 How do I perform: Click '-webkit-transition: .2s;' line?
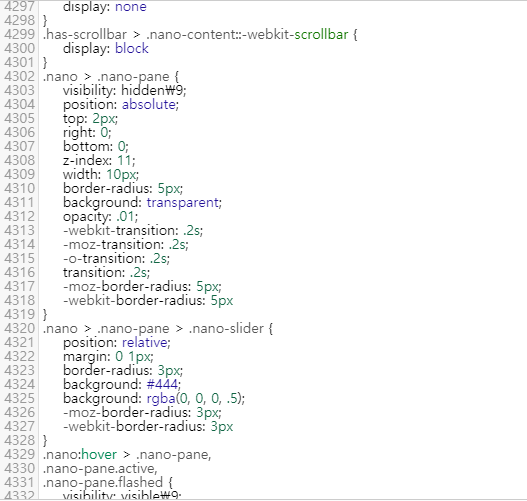133,231
